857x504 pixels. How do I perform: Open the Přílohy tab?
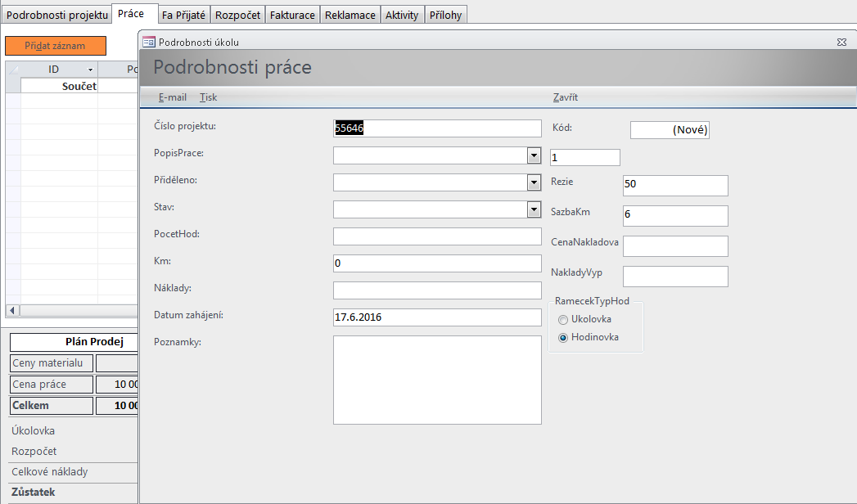tap(445, 15)
